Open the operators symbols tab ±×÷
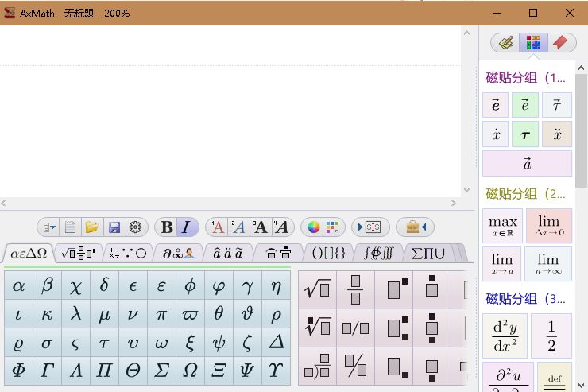Viewport: 588px width, 392px height. [127, 254]
